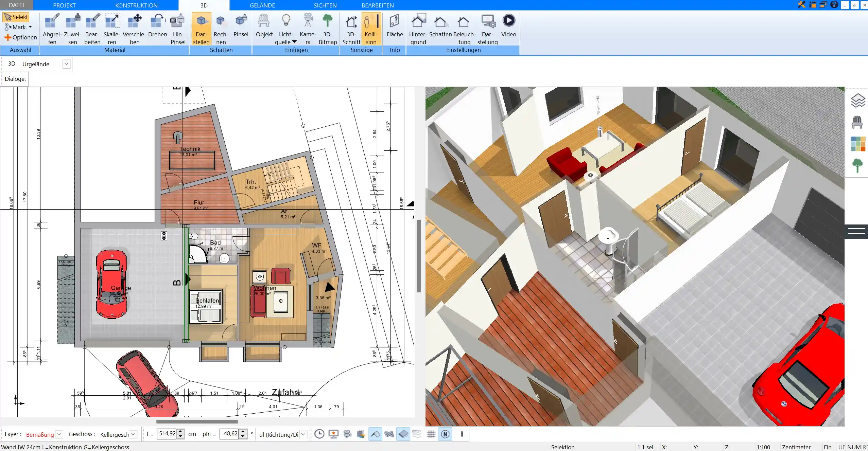Toggle the roof display icon
The image size is (868, 451).
[x=375, y=434]
